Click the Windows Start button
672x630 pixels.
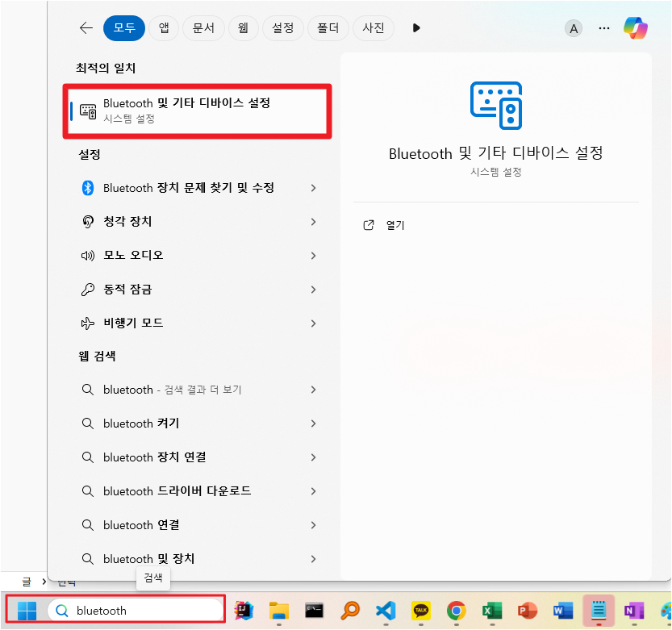point(27,611)
